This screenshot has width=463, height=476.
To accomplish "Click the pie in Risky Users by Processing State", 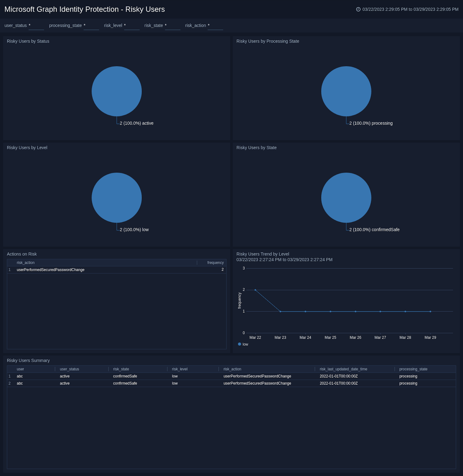I will (x=346, y=91).
